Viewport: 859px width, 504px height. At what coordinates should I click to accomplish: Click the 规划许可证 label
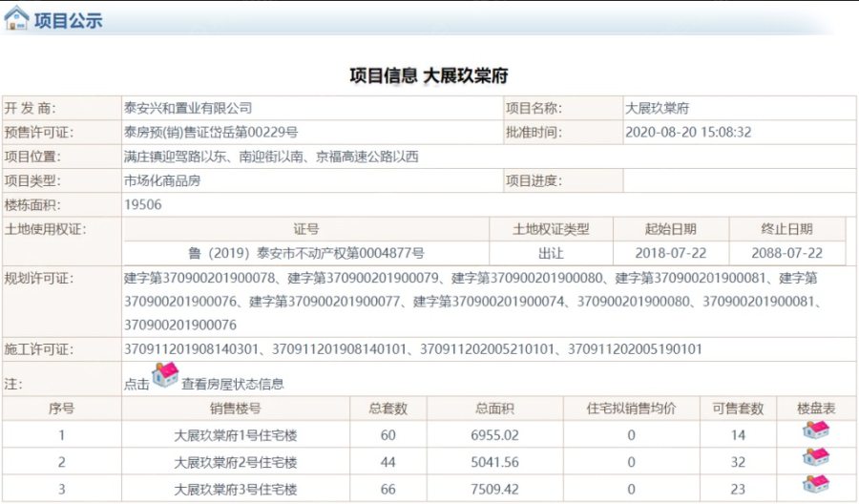click(39, 279)
